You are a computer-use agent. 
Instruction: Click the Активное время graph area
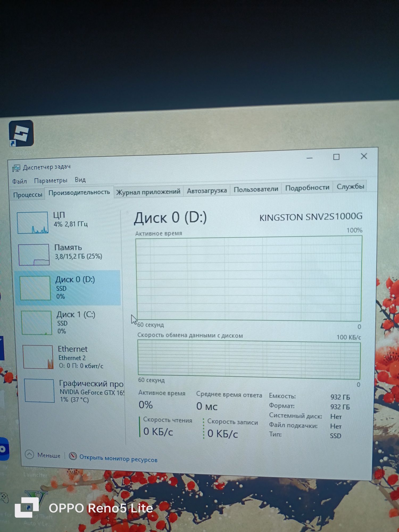(249, 279)
